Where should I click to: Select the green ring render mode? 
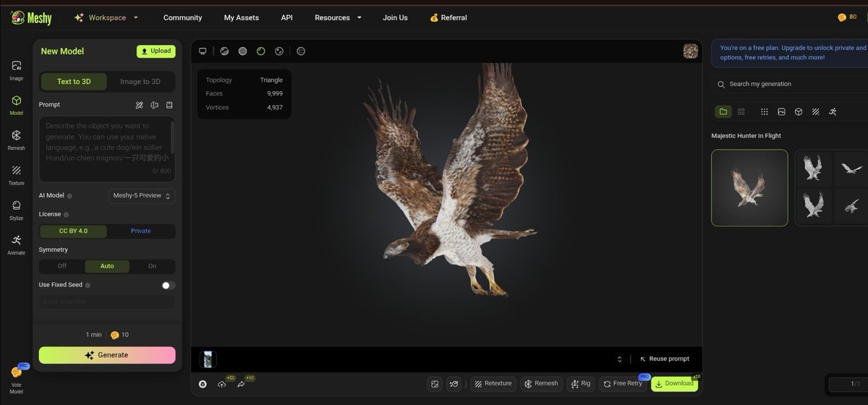tap(261, 51)
